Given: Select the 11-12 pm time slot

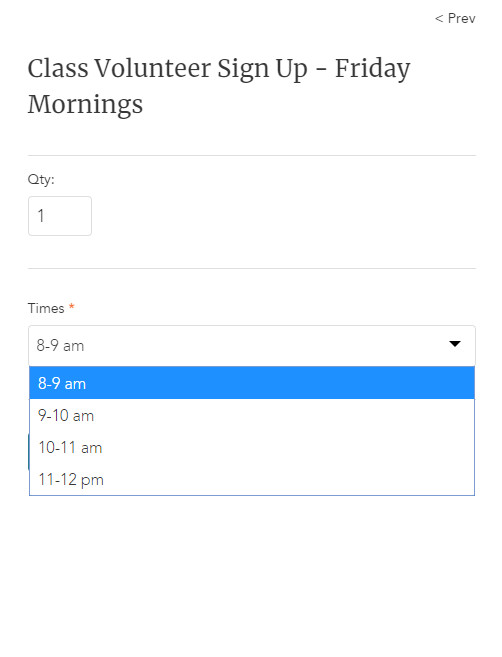Looking at the screenshot, I should click(252, 479).
